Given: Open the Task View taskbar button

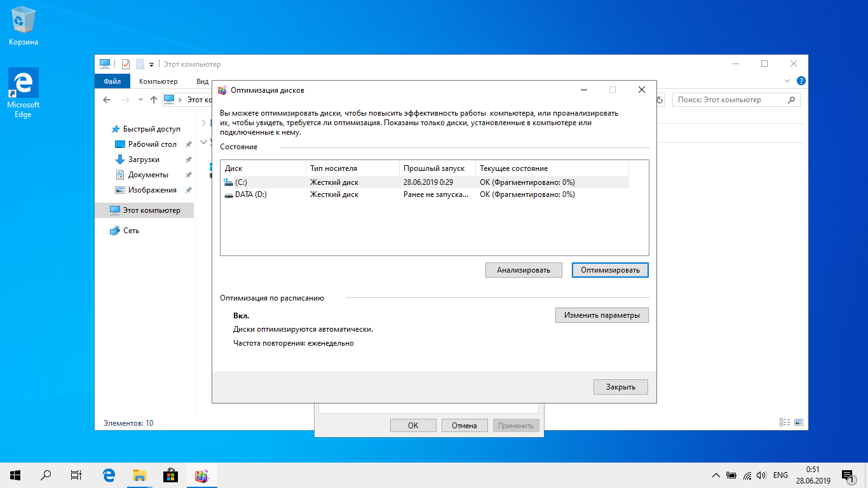Looking at the screenshot, I should 76,475.
